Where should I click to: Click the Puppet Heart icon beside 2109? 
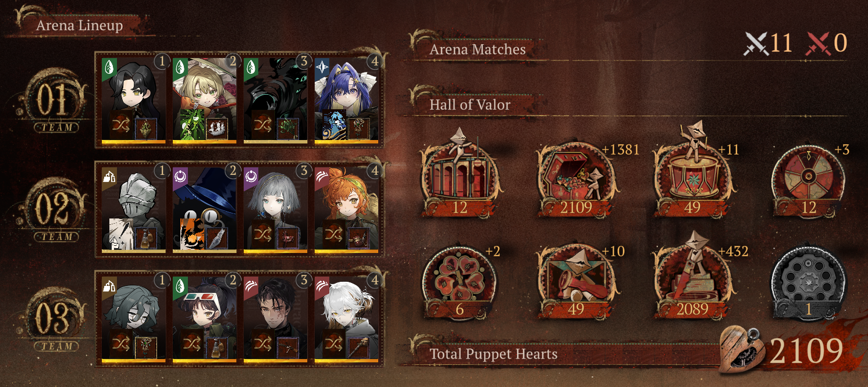tap(742, 350)
